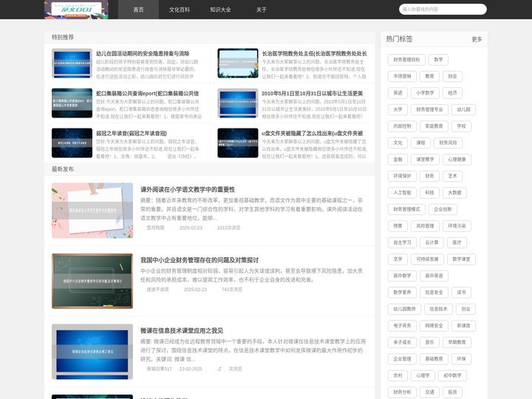
Task: Click 更多 link beside 热门标签
Action: [x=477, y=39]
